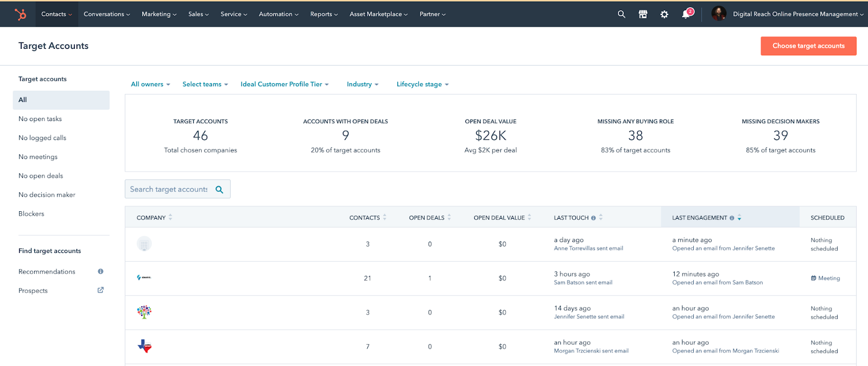Viewport: 868px width, 366px height.
Task: Expand the Lifecycle stage filter
Action: (422, 84)
